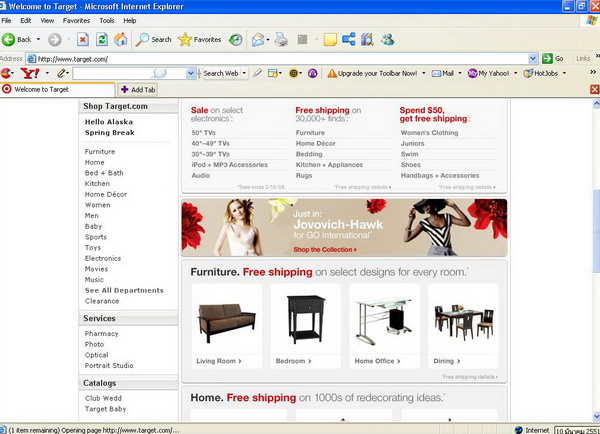
Task: Open HotJobs from the Yahoo toolbar
Action: 541,73
